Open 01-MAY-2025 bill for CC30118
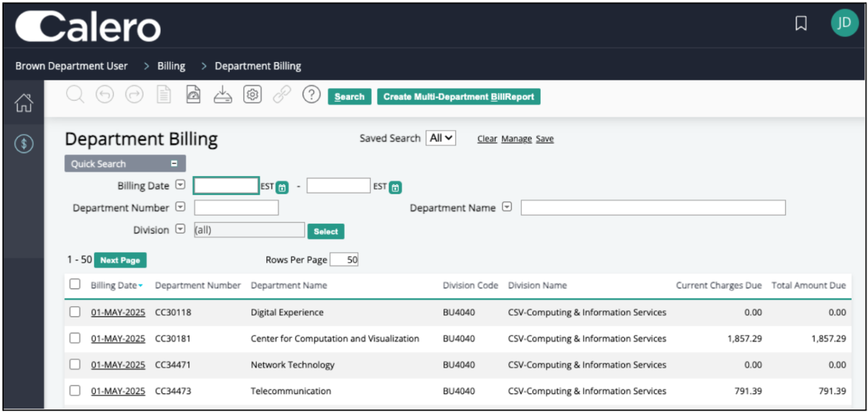This screenshot has height=413, width=868. coord(118,312)
